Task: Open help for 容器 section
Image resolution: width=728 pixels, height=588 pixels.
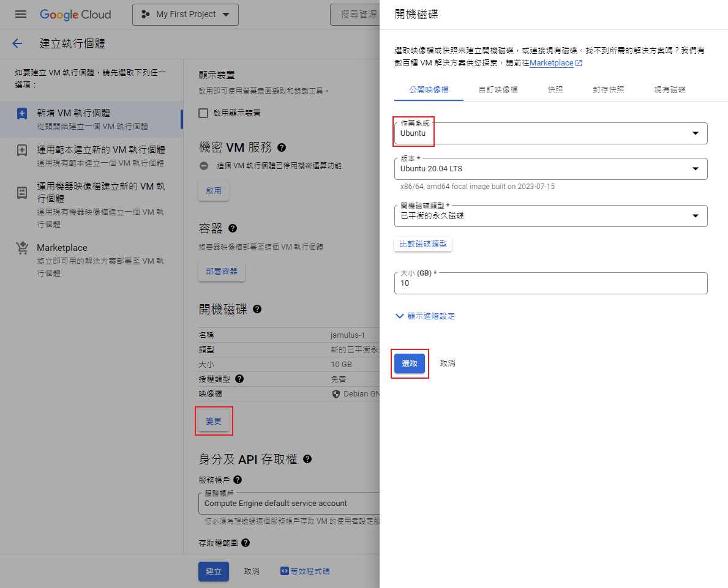Action: coord(232,228)
